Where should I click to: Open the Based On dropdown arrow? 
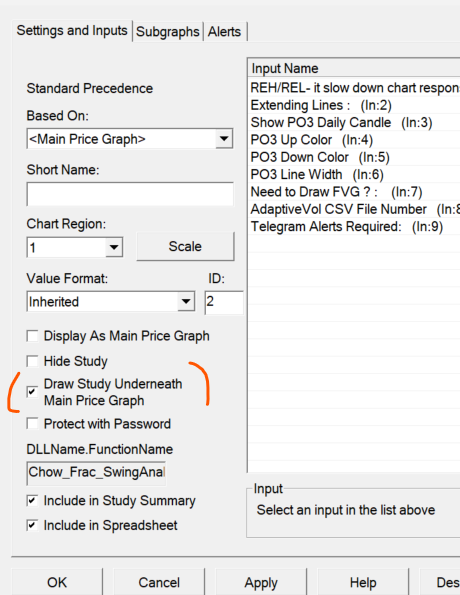224,139
